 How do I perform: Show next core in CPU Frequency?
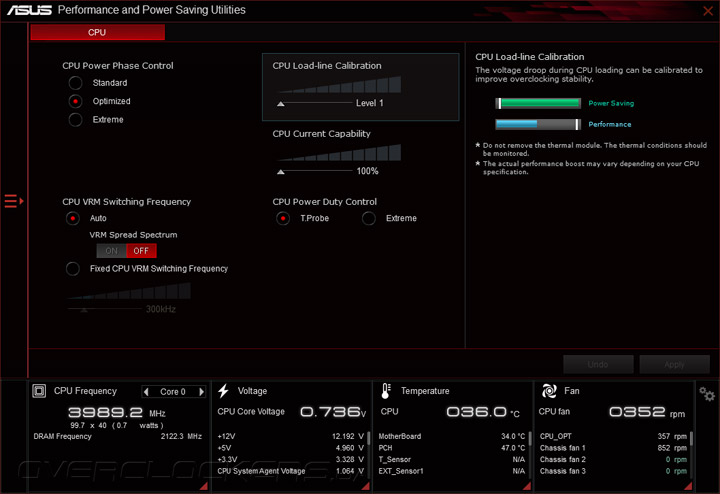coord(201,392)
